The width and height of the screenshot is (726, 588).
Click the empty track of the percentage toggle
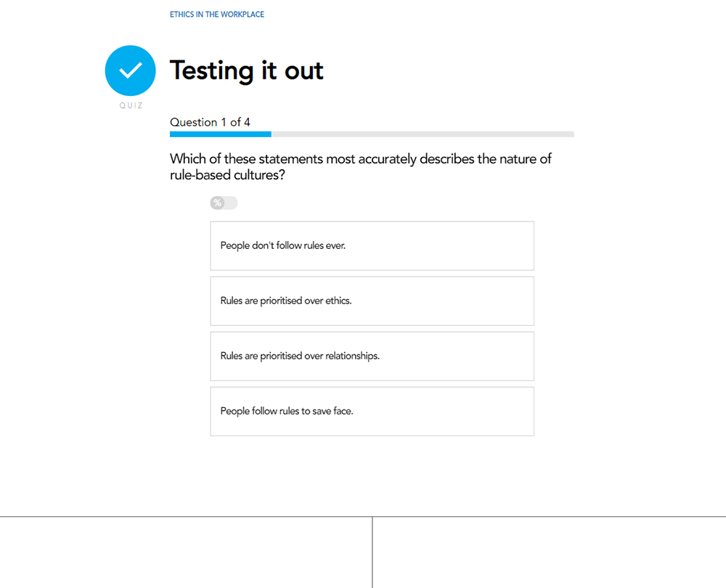click(x=231, y=203)
